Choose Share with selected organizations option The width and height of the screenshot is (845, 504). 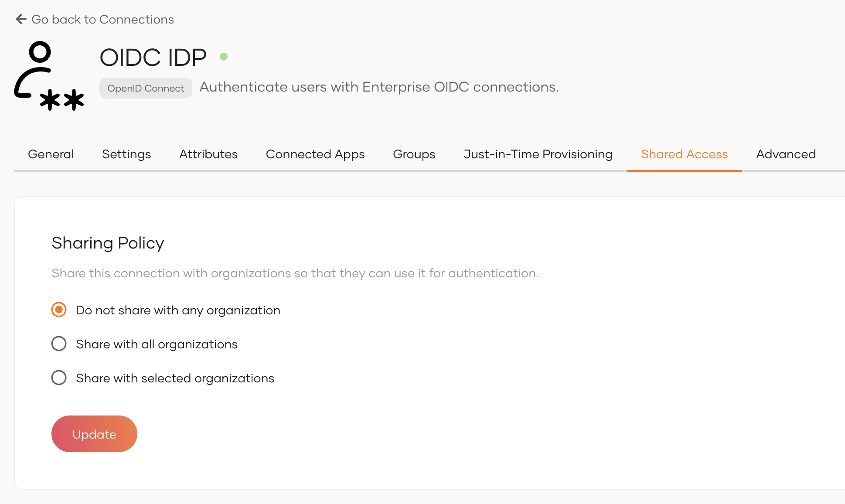tap(59, 378)
